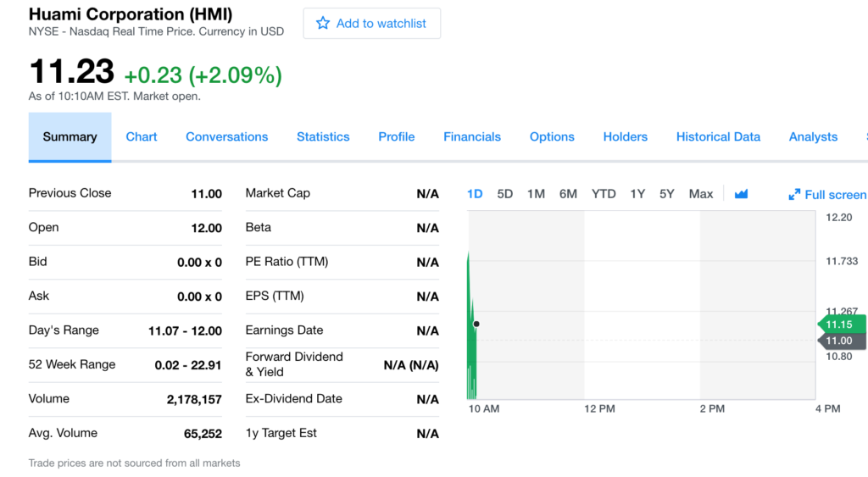
Task: Open the Chart tab
Action: coord(142,136)
